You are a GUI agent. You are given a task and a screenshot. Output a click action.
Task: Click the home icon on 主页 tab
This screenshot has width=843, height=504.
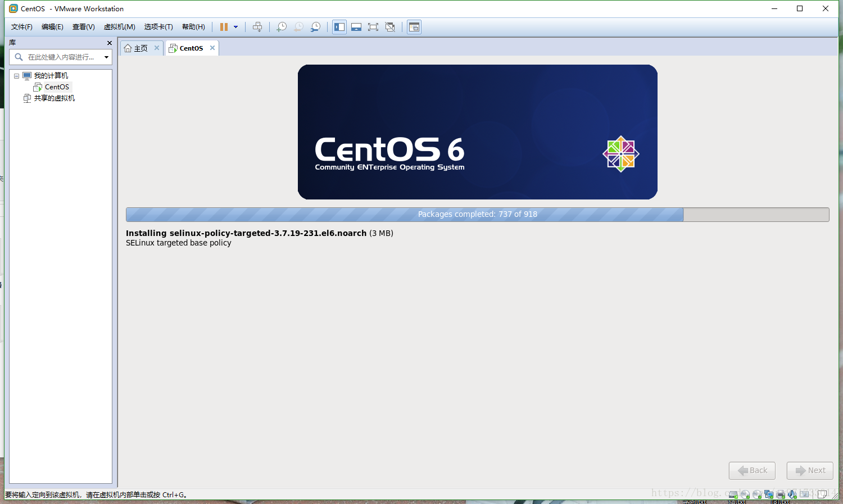tap(128, 48)
